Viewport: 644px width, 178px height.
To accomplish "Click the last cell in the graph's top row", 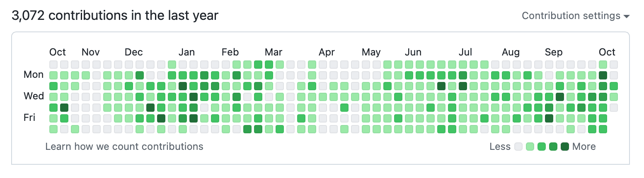I will point(614,65).
